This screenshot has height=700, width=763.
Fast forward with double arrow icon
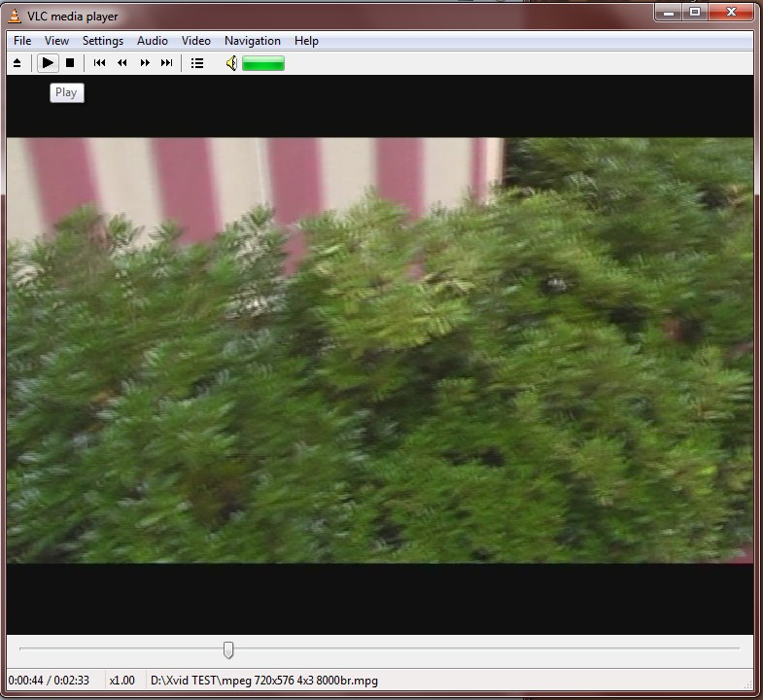click(145, 63)
